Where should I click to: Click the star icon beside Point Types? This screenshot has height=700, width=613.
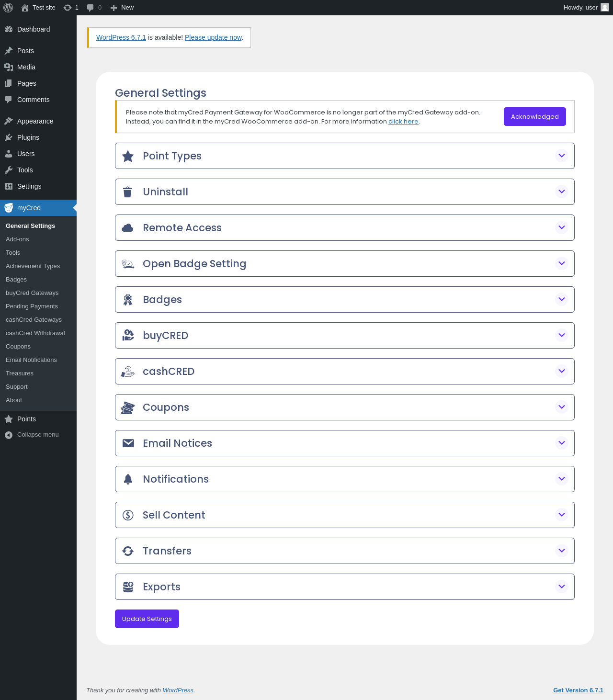pyautogui.click(x=128, y=156)
